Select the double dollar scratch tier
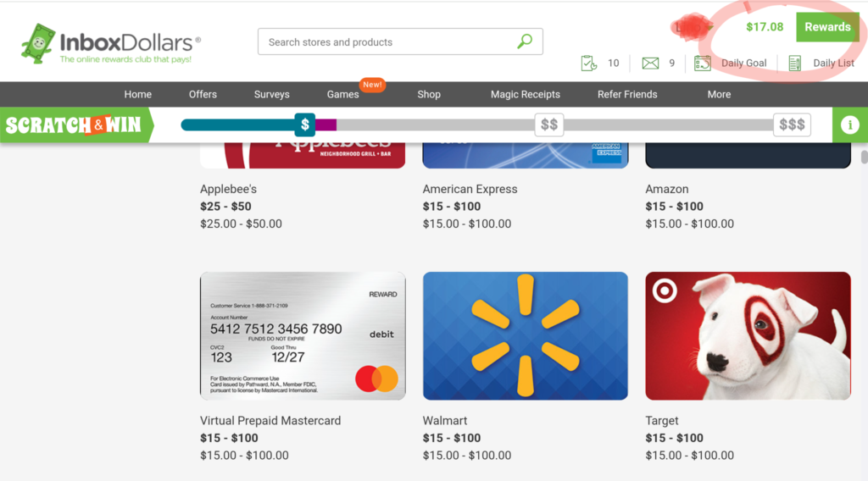 [x=549, y=125]
